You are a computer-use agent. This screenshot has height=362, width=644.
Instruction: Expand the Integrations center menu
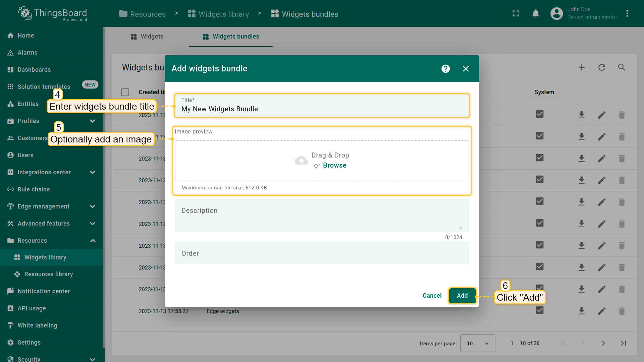coord(93,172)
